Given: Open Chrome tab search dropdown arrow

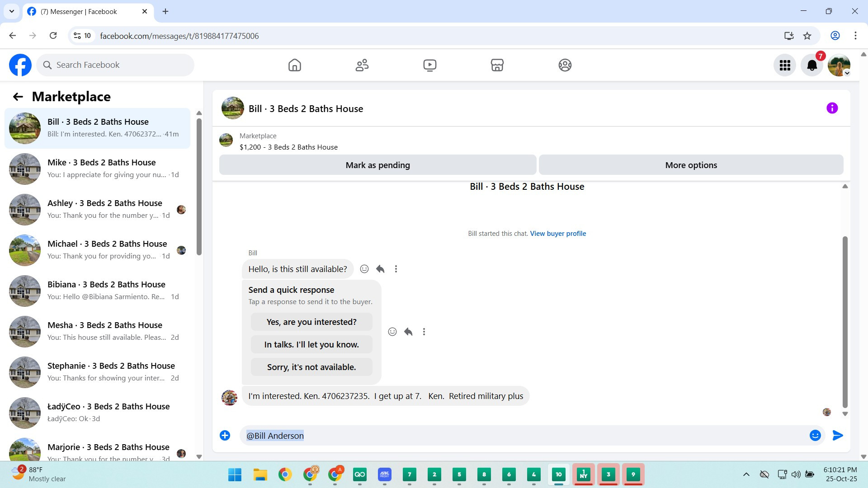Looking at the screenshot, I should pyautogui.click(x=12, y=11).
